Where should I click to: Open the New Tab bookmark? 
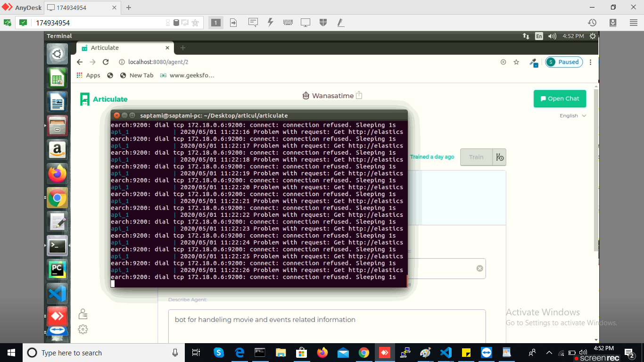tap(137, 75)
